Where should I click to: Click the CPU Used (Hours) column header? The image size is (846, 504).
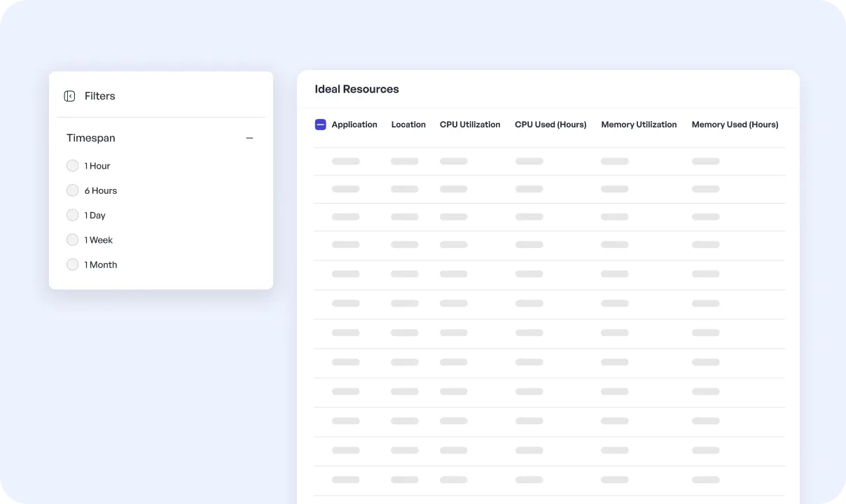pyautogui.click(x=550, y=125)
